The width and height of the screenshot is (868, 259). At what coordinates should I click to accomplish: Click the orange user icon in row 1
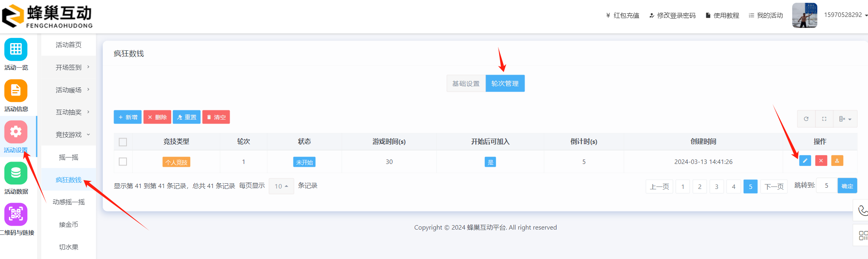coord(837,161)
